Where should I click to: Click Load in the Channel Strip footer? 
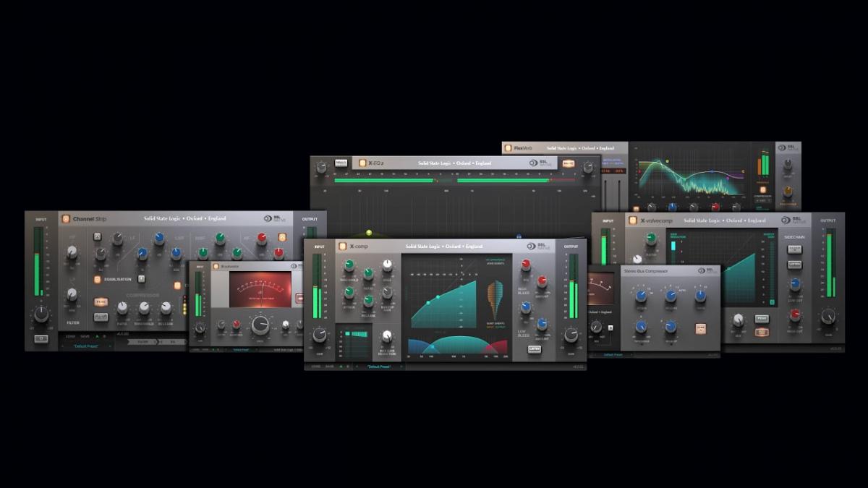pos(70,336)
